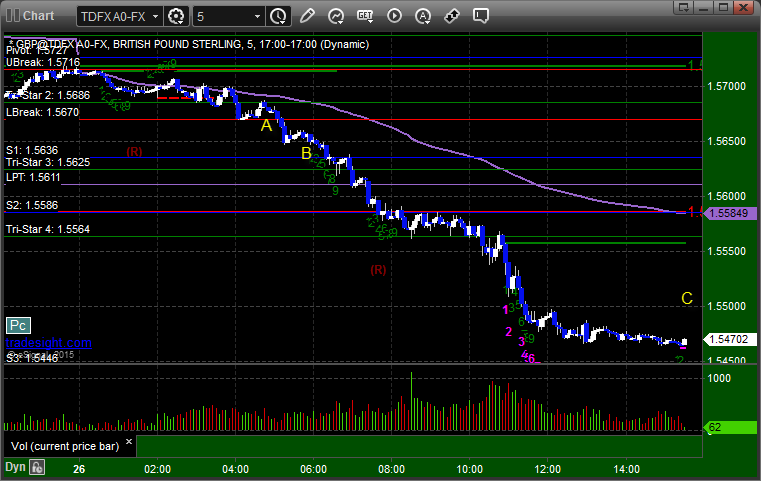The width and height of the screenshot is (761, 481).
Task: Click the LPT: 1.5611 label
Action: pos(33,177)
